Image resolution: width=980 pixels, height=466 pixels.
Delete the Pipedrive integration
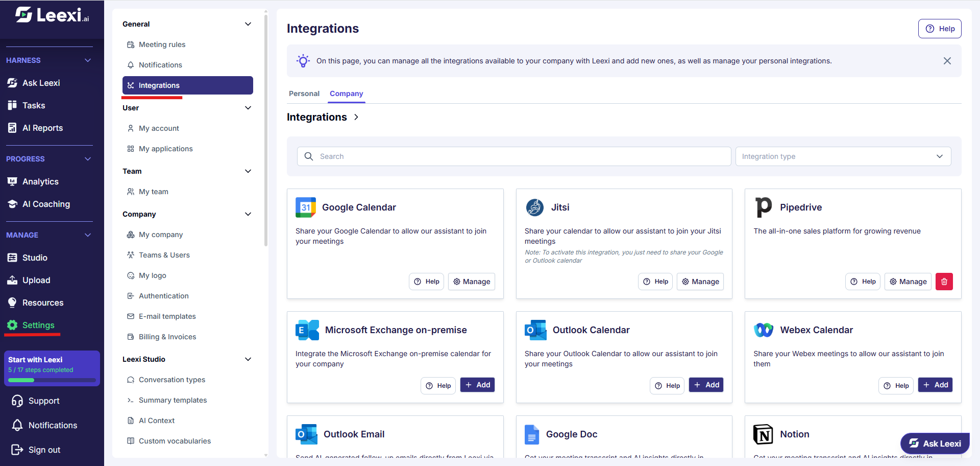pyautogui.click(x=944, y=282)
